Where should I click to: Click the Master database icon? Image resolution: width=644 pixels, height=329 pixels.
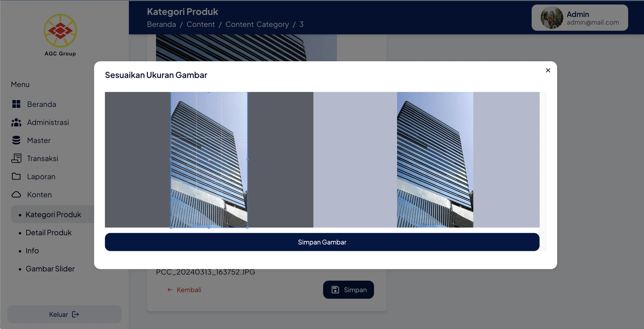tap(16, 140)
